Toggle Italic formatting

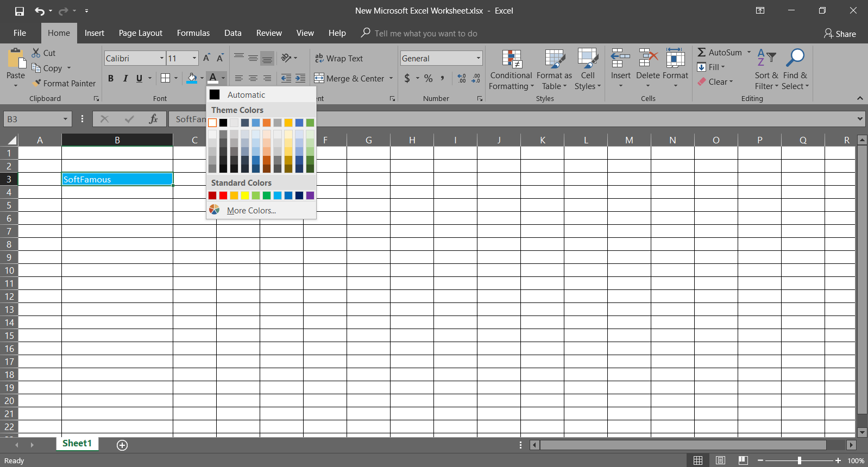pyautogui.click(x=125, y=78)
